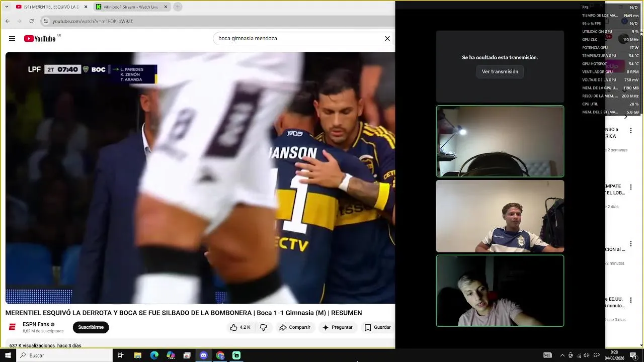
Task: Reload the YouTube page
Action: 32,21
